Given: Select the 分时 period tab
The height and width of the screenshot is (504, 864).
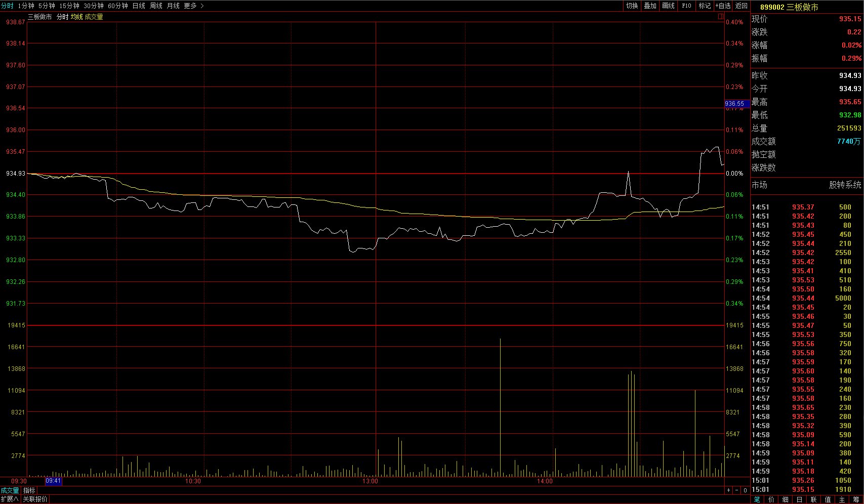Looking at the screenshot, I should [x=7, y=6].
